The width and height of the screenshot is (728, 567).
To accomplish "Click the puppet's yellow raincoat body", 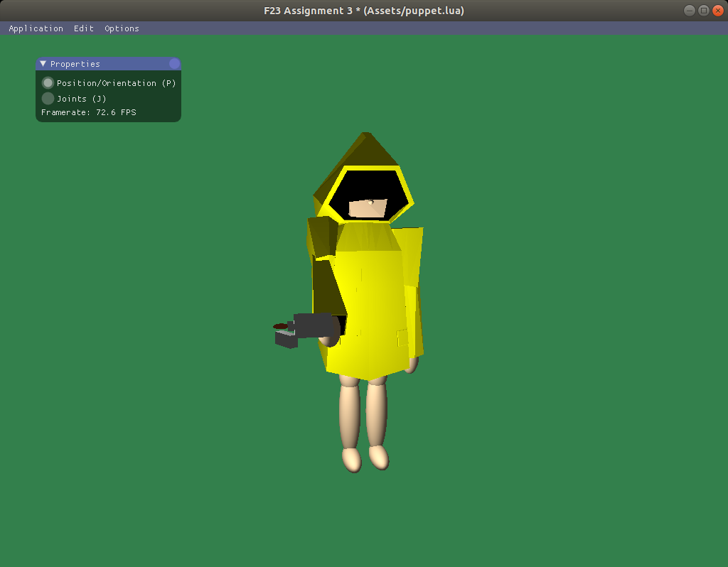I will point(371,301).
